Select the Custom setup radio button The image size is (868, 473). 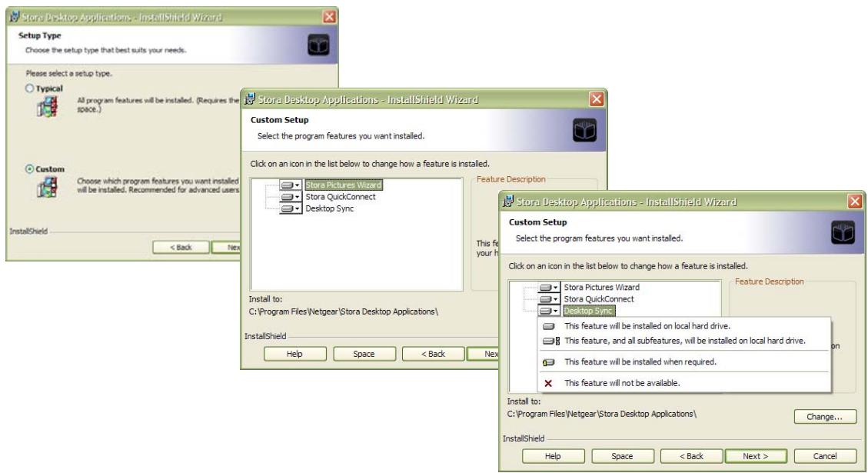[x=30, y=169]
